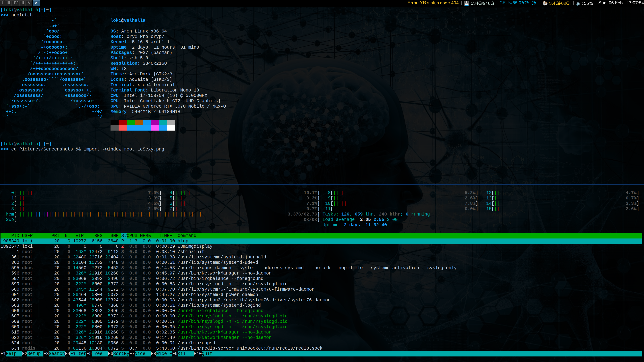
Task: Click the 3.4Gi/62Gi memory readout
Action: click(x=560, y=3)
